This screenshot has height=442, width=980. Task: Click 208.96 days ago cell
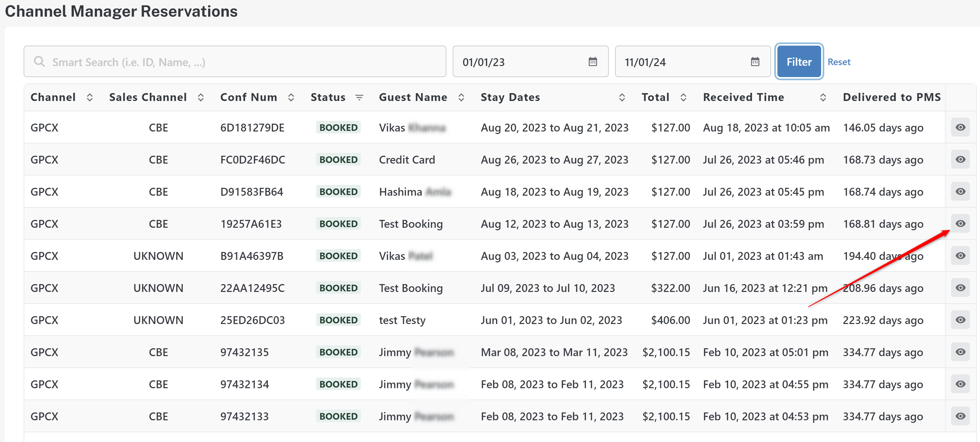pos(883,288)
